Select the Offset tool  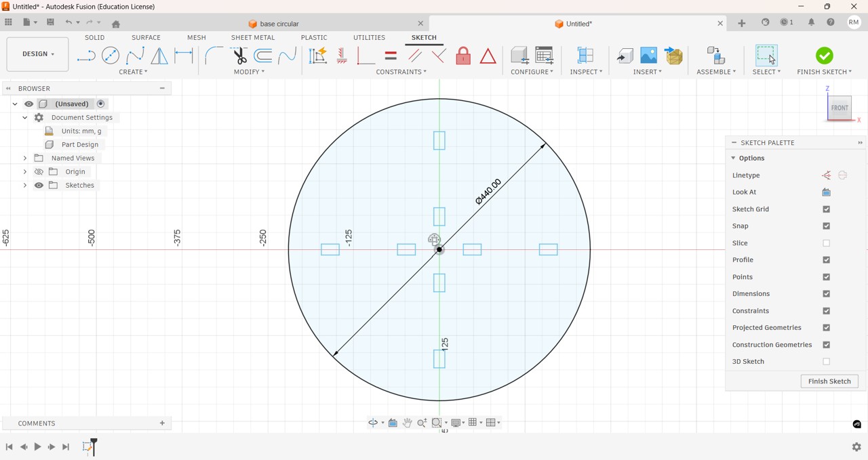coord(263,56)
